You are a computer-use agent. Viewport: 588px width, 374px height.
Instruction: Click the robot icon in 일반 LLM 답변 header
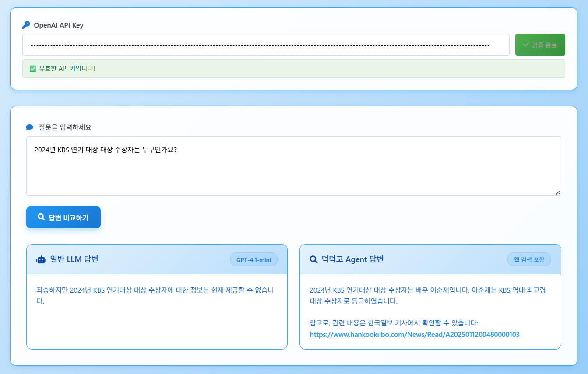pyautogui.click(x=41, y=259)
